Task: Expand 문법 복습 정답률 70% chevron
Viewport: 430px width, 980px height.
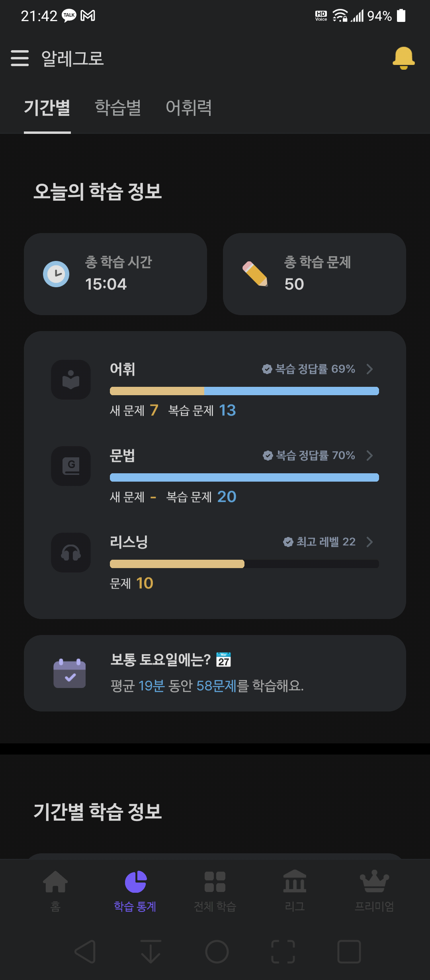Action: click(x=369, y=455)
